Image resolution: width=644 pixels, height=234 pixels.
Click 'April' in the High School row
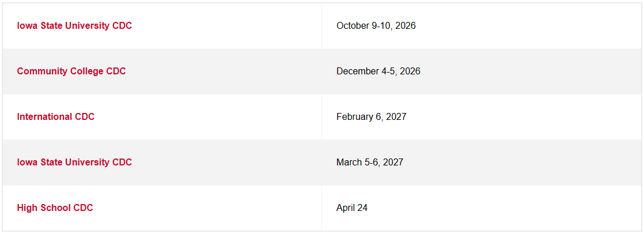click(x=344, y=208)
